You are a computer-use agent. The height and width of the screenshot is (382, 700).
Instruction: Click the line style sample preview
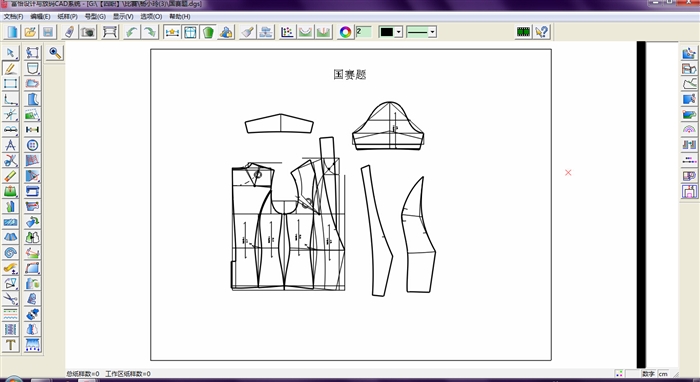(417, 32)
